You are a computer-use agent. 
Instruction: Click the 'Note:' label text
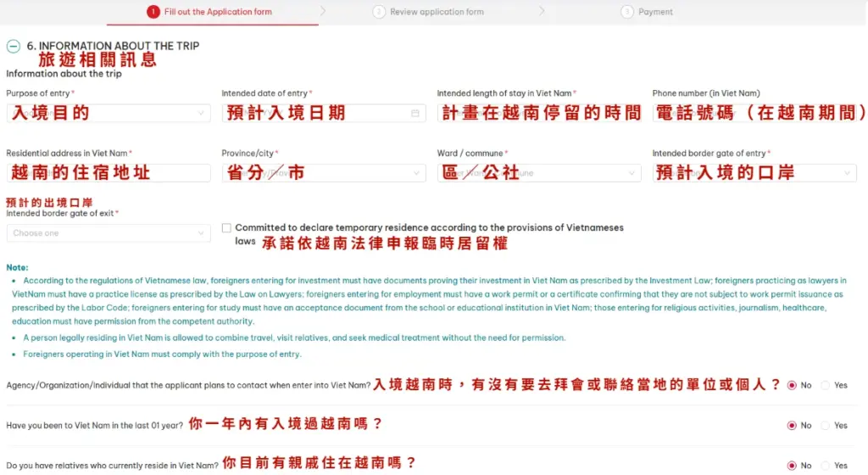[17, 267]
